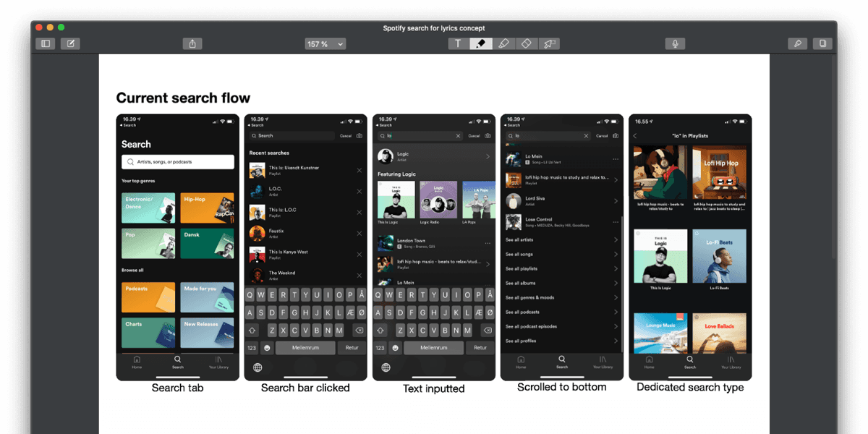Tap Cancel in Text inputted screen
The width and height of the screenshot is (868, 434).
[474, 136]
